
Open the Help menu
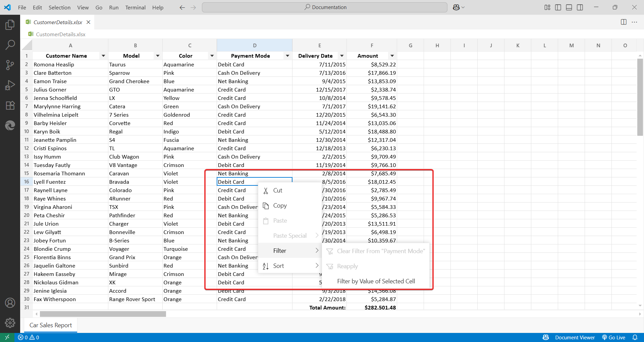158,7
